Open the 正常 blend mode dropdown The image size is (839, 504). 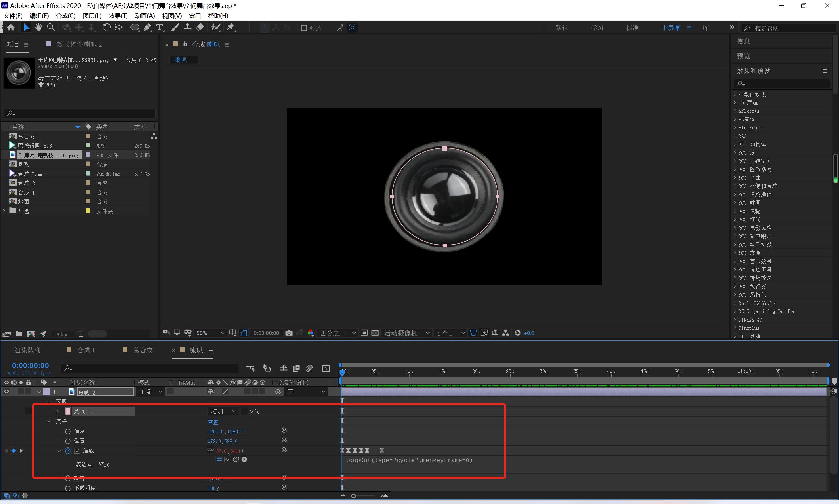click(x=150, y=392)
